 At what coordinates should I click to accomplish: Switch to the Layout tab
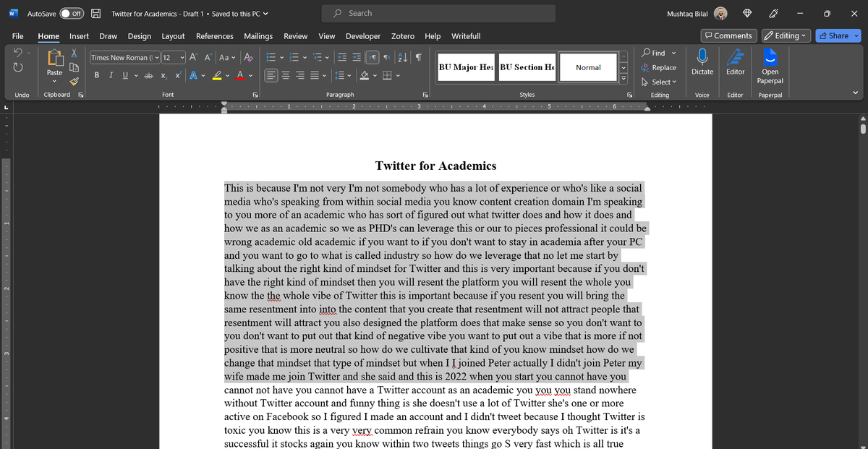pyautogui.click(x=173, y=35)
